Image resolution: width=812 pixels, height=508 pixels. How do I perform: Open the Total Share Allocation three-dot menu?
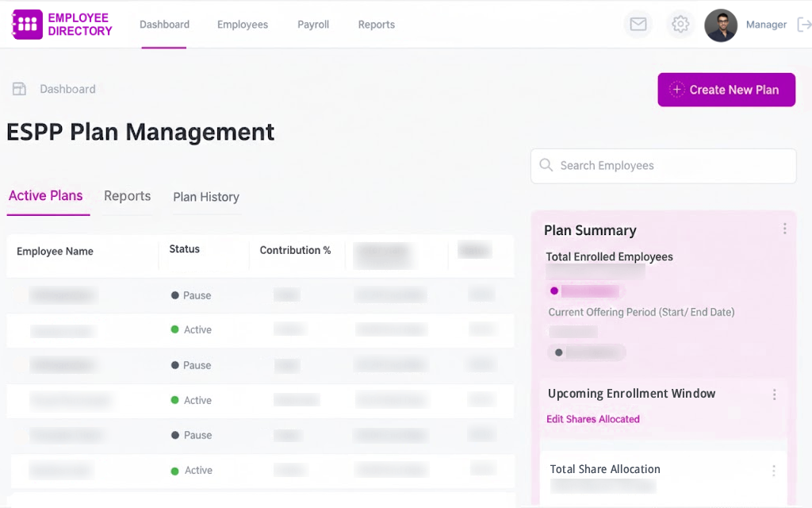coord(774,470)
